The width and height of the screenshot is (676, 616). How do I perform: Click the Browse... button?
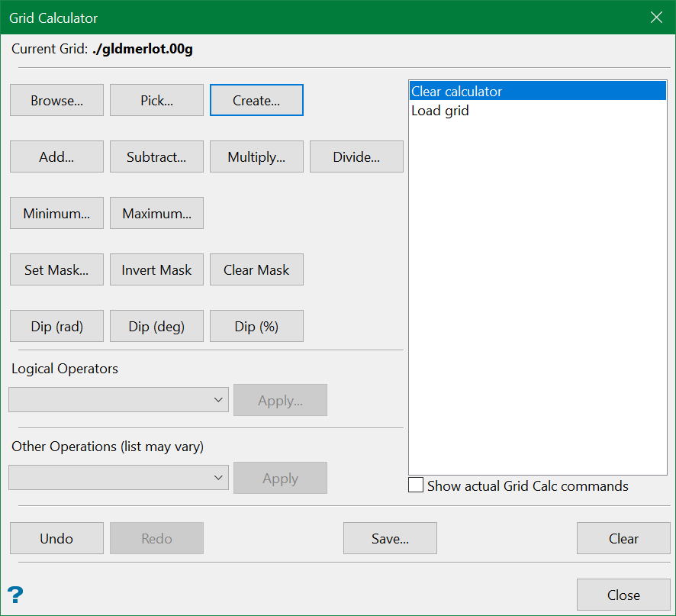[56, 101]
